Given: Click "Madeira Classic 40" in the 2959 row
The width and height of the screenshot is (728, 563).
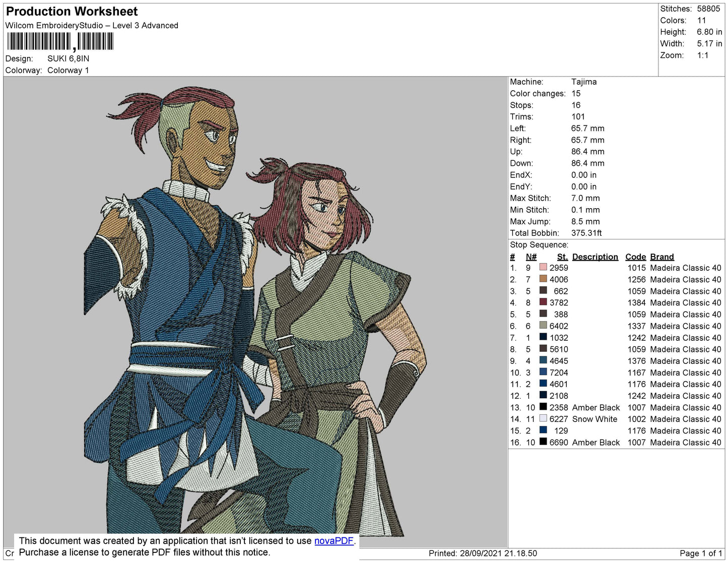Looking at the screenshot, I should click(x=686, y=268).
